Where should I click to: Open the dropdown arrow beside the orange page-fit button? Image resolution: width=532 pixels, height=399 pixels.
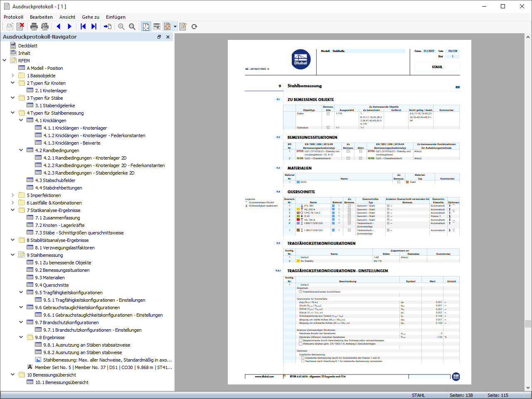pos(175,27)
